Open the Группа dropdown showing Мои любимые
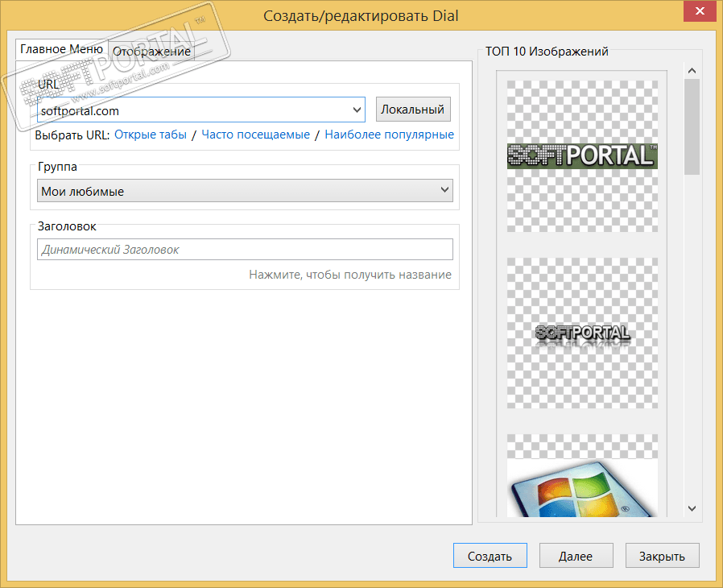The width and height of the screenshot is (723, 588). click(x=245, y=190)
